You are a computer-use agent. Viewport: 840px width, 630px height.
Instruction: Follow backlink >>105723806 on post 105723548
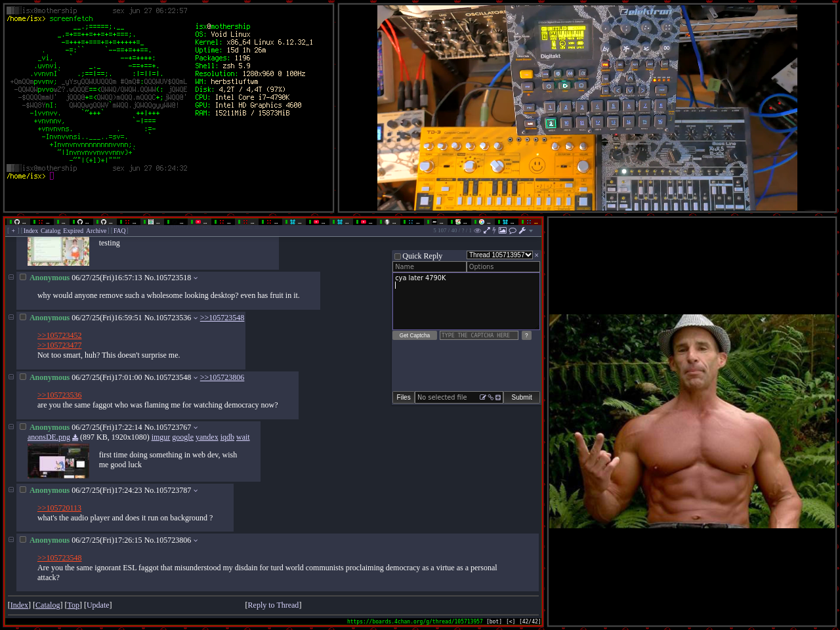(x=222, y=377)
